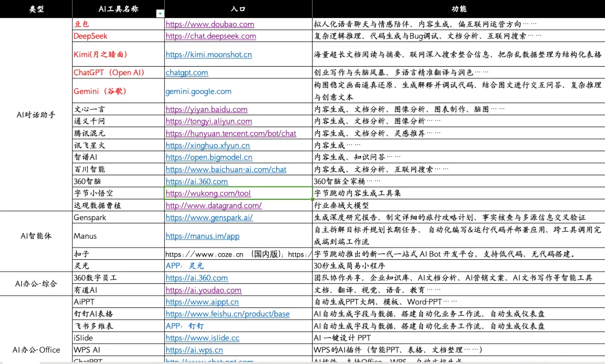Click the 扣子 cell
605x364 pixels.
(x=118, y=254)
